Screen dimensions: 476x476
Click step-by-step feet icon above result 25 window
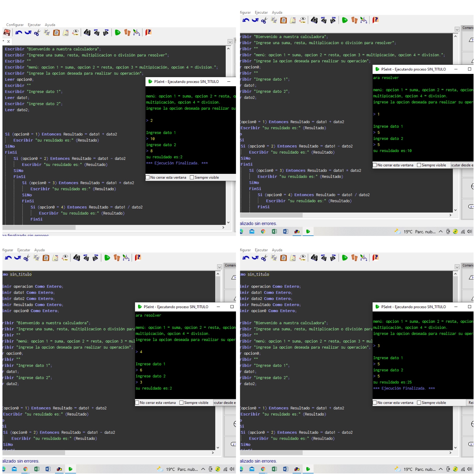coord(354,258)
